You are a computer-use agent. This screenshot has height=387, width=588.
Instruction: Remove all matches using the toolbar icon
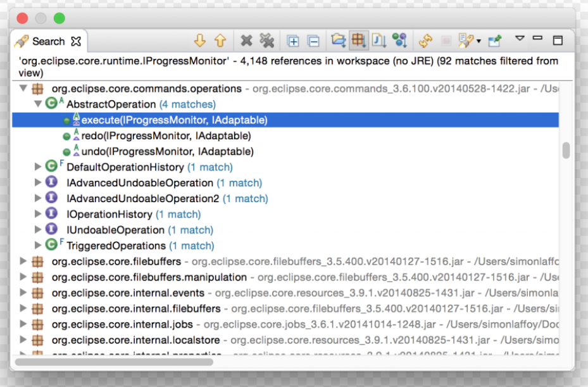point(266,40)
